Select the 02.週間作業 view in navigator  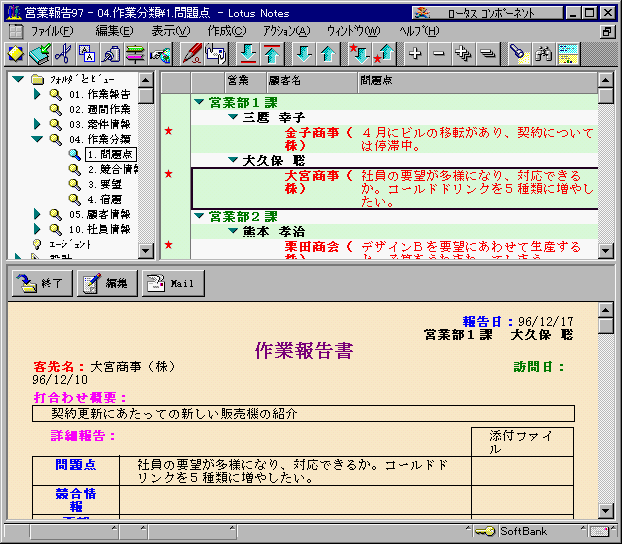click(x=99, y=109)
